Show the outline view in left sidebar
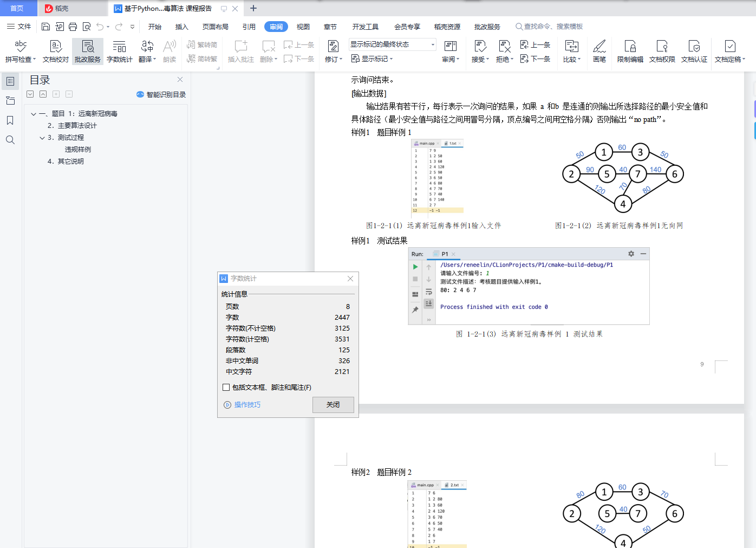 [x=10, y=81]
